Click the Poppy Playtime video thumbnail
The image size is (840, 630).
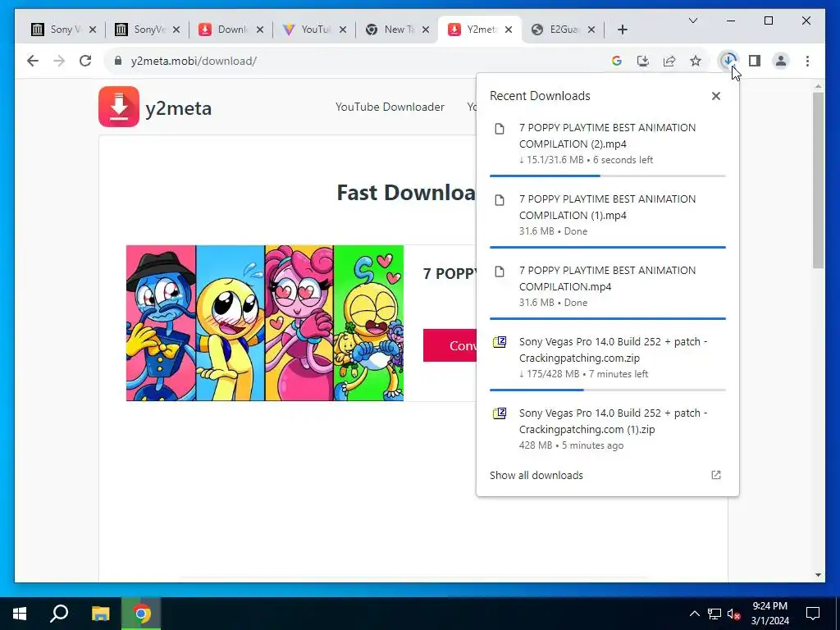pyautogui.click(x=265, y=323)
